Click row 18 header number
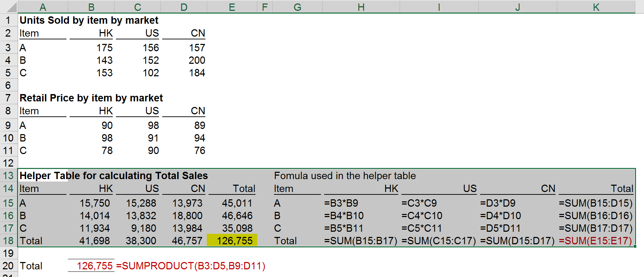Screen dimensions: 644x277 [8, 241]
